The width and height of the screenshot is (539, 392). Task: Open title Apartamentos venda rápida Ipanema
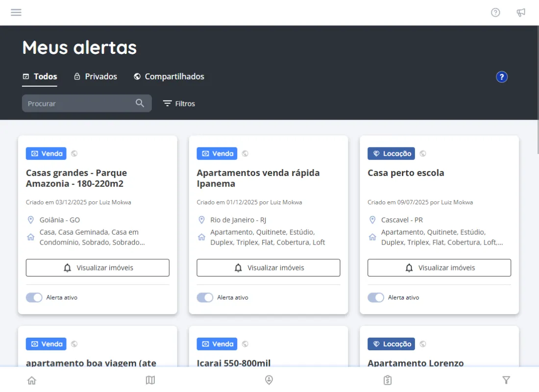pos(258,178)
